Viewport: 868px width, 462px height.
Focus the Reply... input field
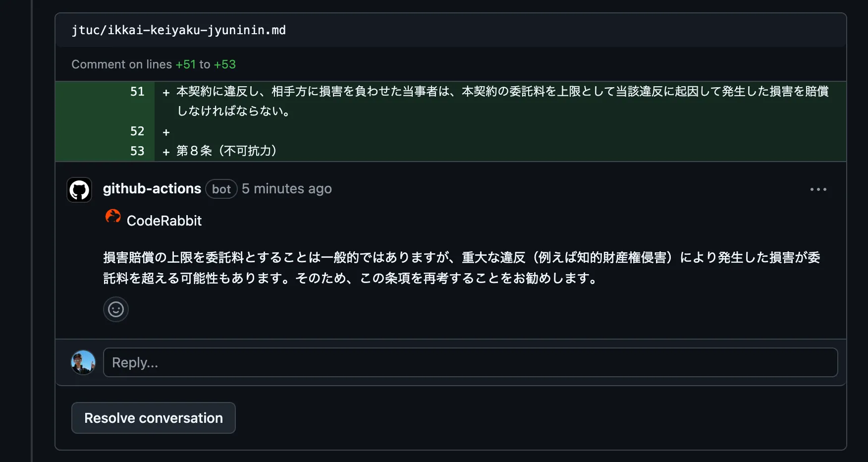click(470, 362)
